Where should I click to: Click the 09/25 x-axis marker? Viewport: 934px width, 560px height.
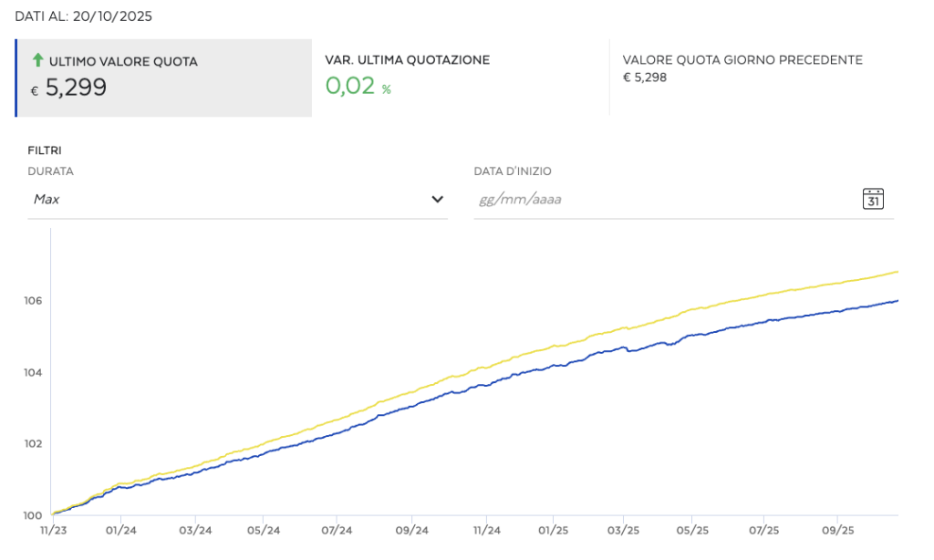[838, 530]
